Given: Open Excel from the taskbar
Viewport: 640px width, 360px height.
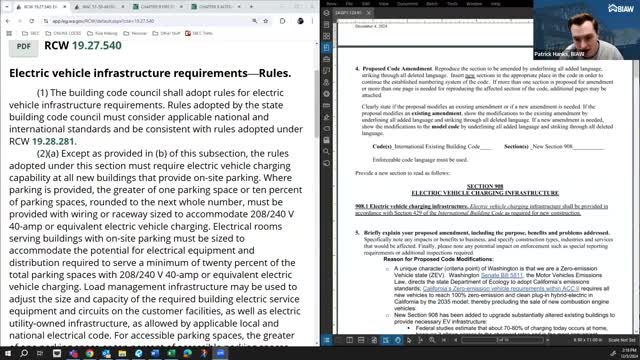Looking at the screenshot, I should [171, 353].
